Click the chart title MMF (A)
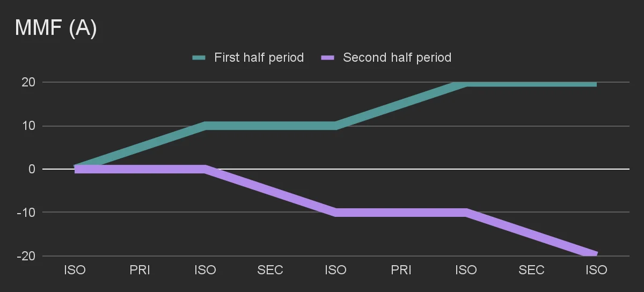The height and width of the screenshot is (292, 644). pos(56,28)
